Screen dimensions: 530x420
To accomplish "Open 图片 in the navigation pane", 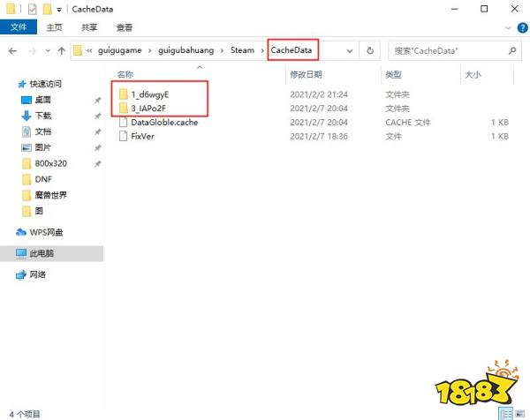I will coord(43,147).
